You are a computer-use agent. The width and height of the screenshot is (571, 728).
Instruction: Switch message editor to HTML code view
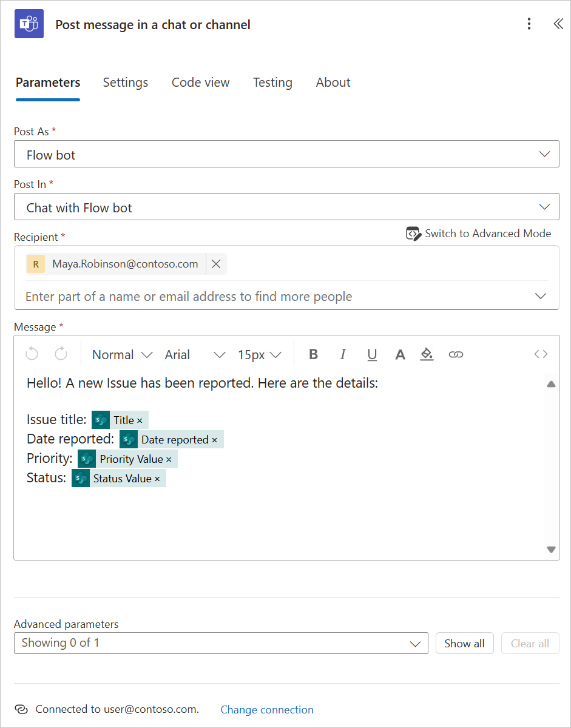[x=540, y=354]
